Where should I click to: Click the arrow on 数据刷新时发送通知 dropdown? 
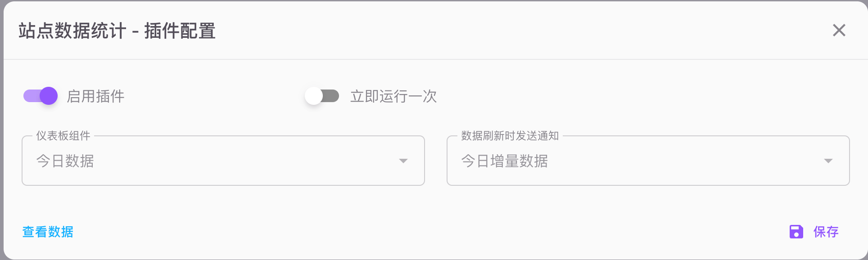(828, 161)
